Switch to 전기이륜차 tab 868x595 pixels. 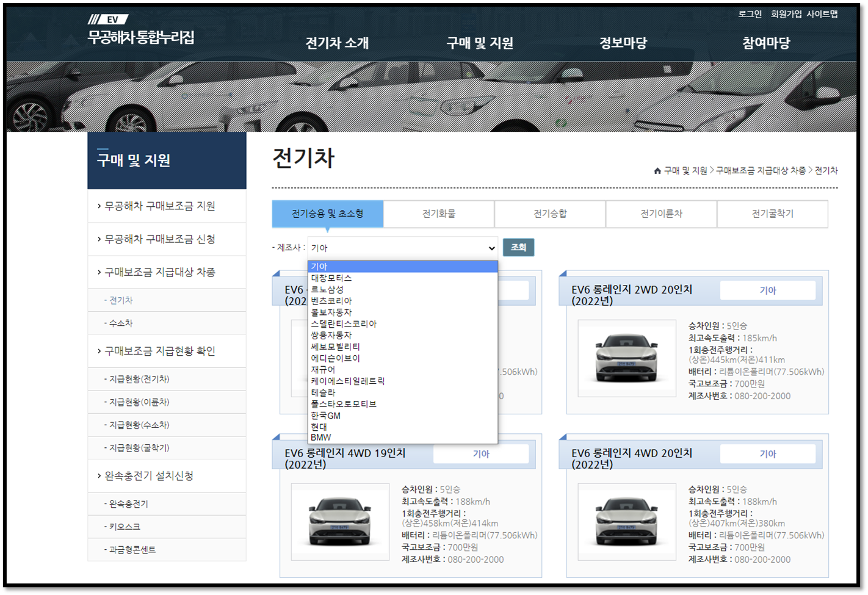pyautogui.click(x=662, y=214)
